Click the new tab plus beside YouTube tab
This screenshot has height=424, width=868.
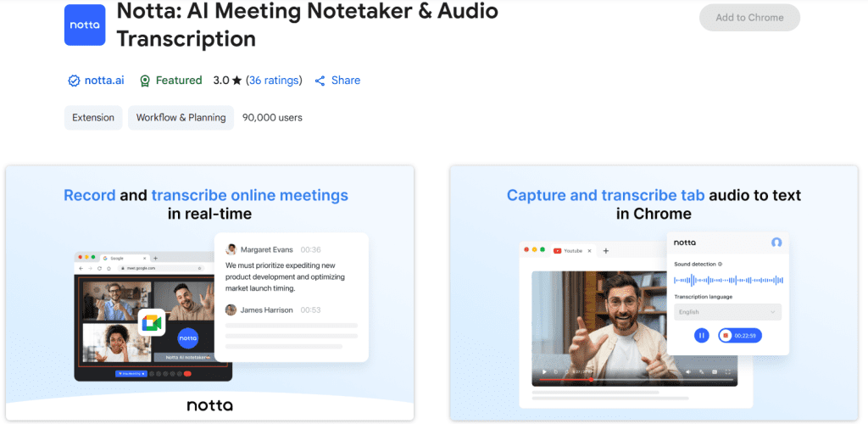[x=605, y=251]
